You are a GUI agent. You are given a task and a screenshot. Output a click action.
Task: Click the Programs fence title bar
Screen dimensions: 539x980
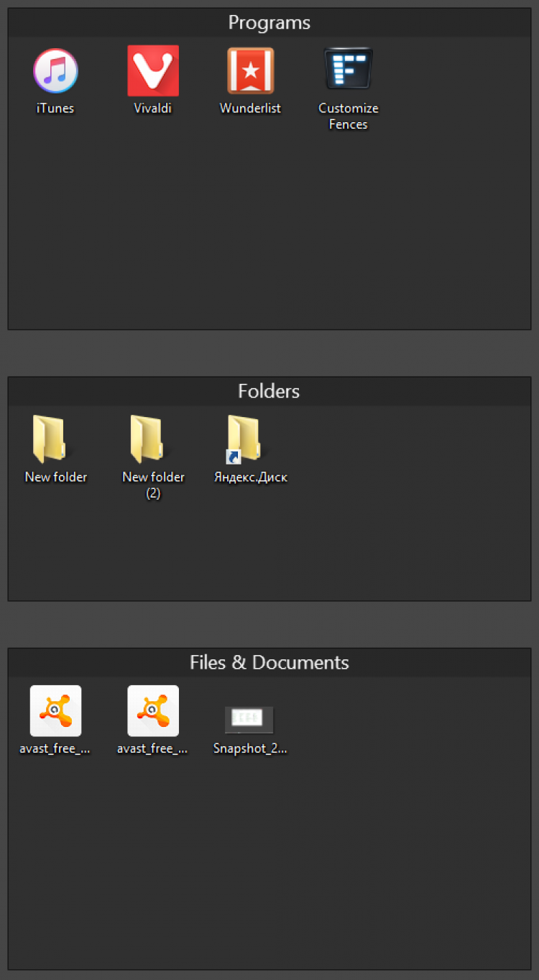269,23
